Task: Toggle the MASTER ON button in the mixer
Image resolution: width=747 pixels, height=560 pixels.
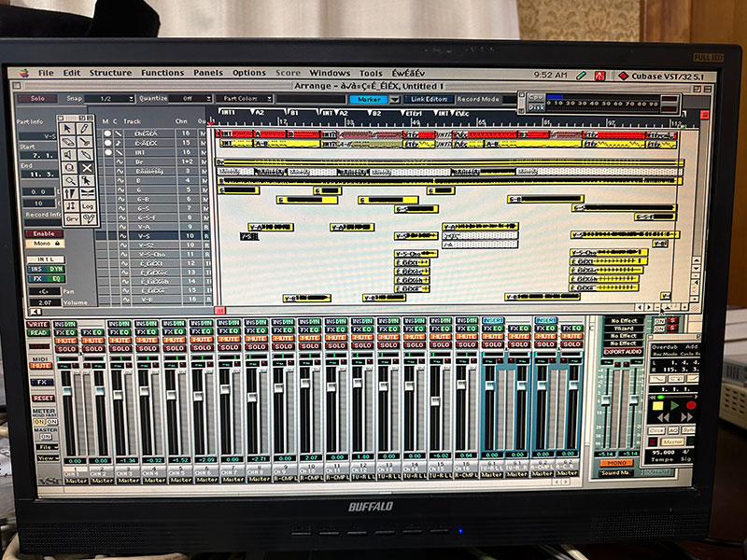Action: pos(45,437)
